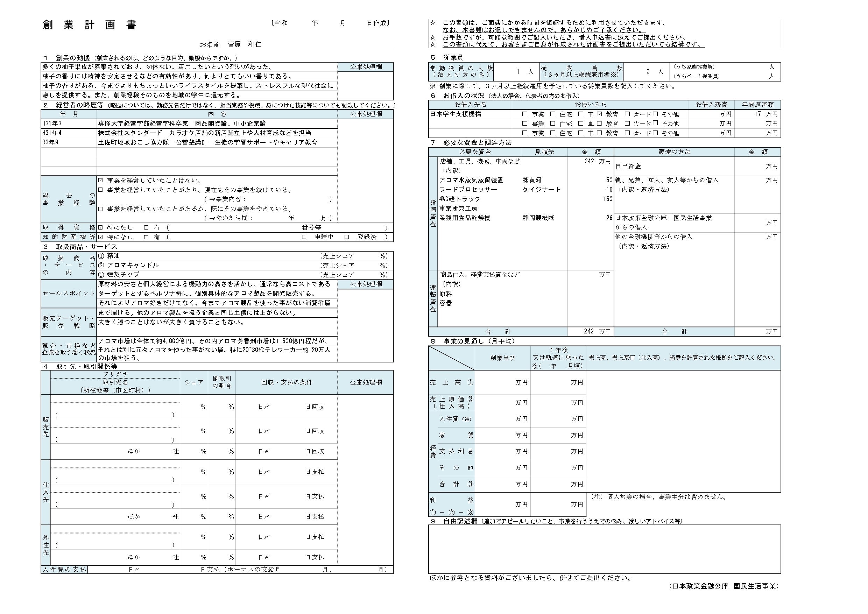
Task: Check 事業 checkbox in first loan row
Action: point(524,114)
